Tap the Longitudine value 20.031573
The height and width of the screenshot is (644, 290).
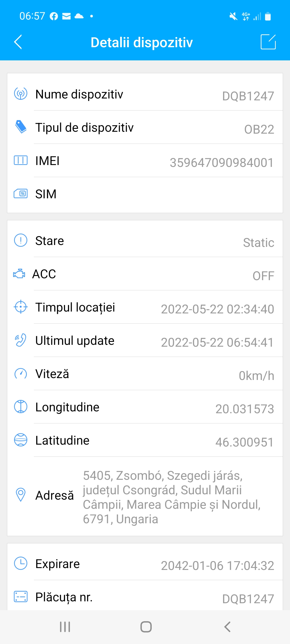click(245, 409)
